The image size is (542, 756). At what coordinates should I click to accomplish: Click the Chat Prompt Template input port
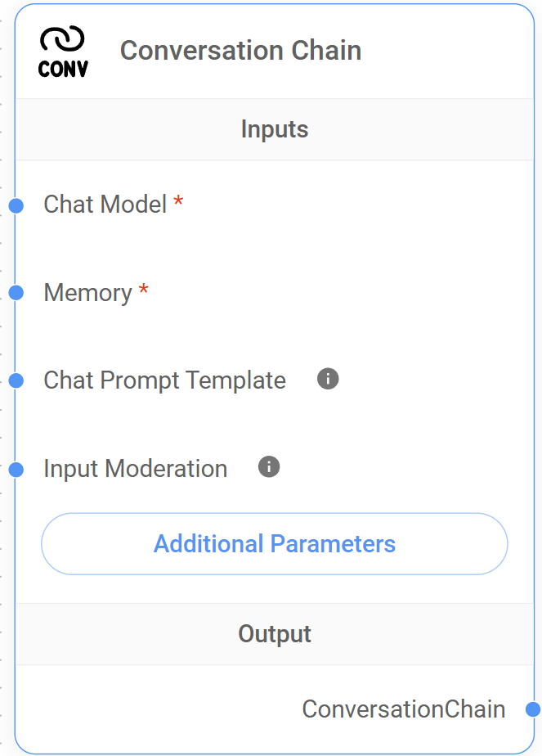16,378
